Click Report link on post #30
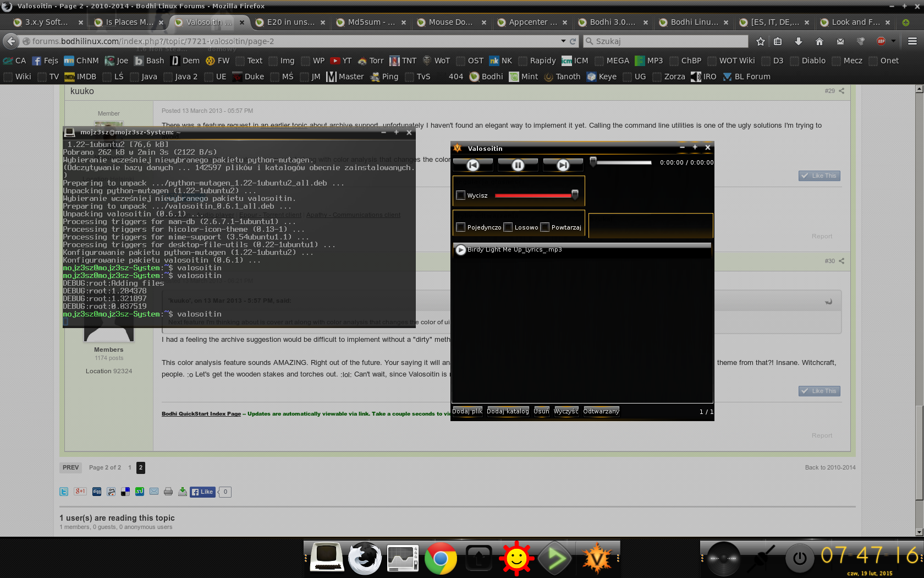Screen dimensions: 924x578 (822, 435)
